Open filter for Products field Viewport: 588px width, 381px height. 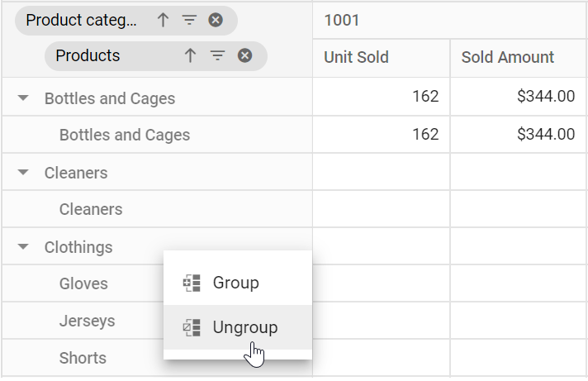click(x=217, y=55)
